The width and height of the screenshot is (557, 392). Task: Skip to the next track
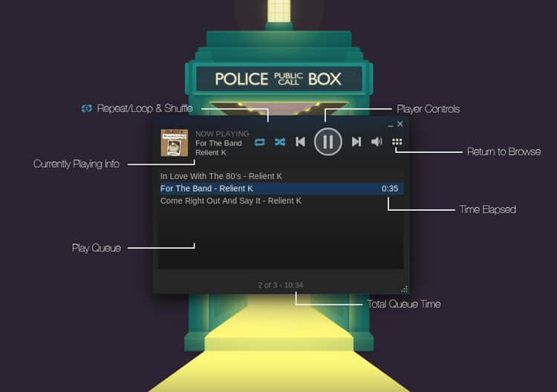point(356,142)
